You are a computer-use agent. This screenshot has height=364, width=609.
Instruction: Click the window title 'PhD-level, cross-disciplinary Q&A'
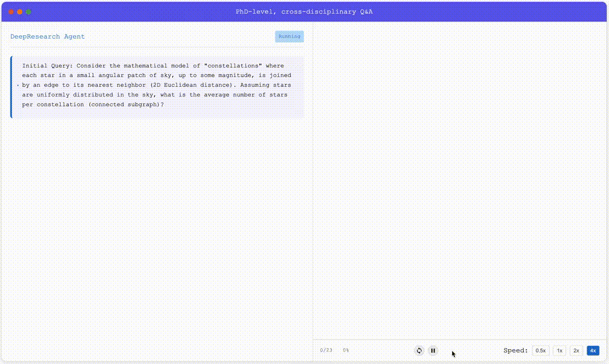pos(304,12)
